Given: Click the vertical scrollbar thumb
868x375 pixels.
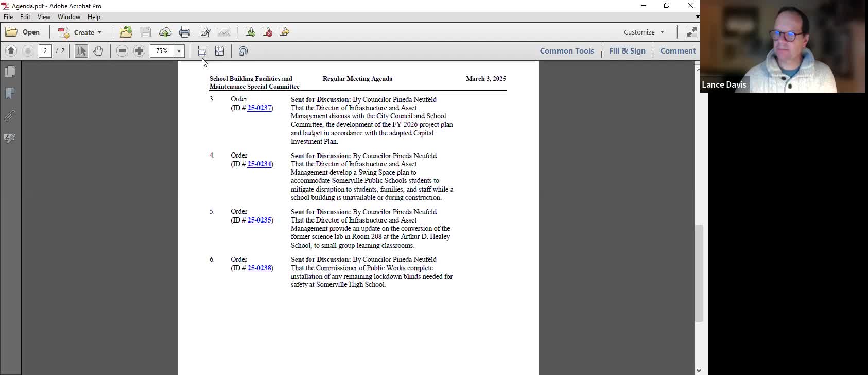Looking at the screenshot, I should (698, 273).
